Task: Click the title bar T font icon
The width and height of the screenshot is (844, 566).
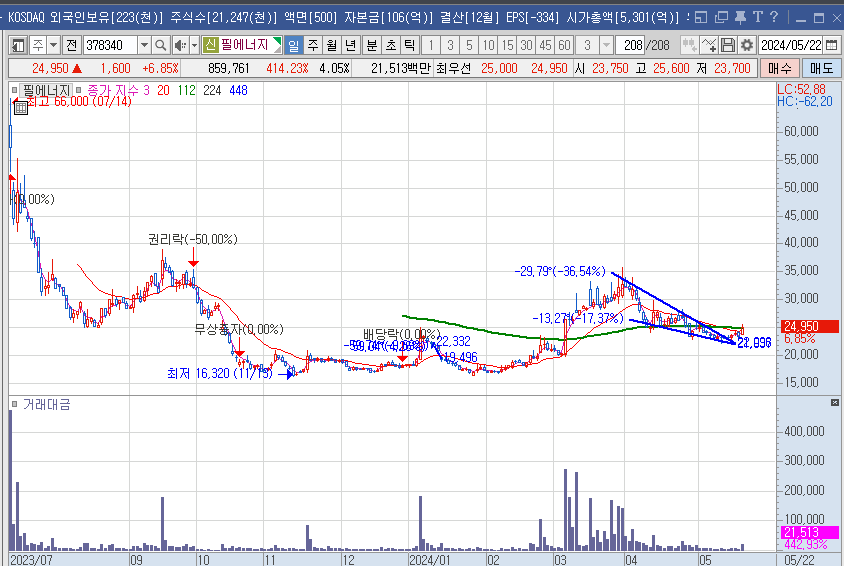Action: coord(758,17)
